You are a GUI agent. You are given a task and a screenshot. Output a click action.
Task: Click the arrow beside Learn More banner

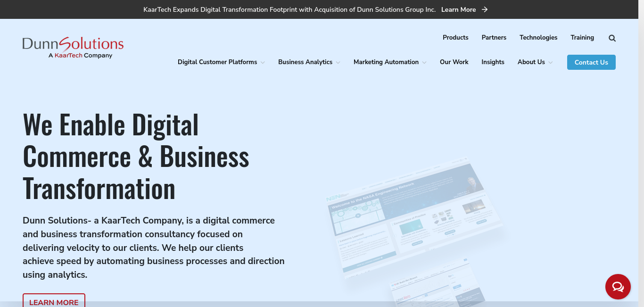(x=485, y=9)
